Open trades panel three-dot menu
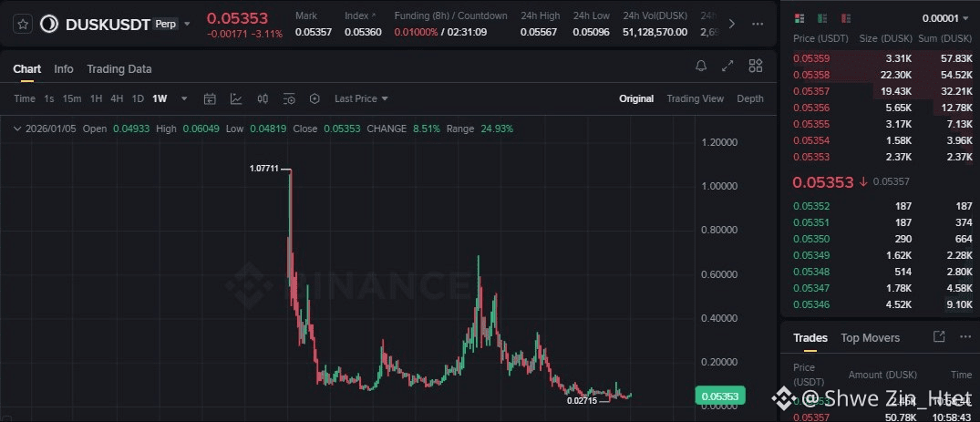Image resolution: width=980 pixels, height=422 pixels. point(965,336)
